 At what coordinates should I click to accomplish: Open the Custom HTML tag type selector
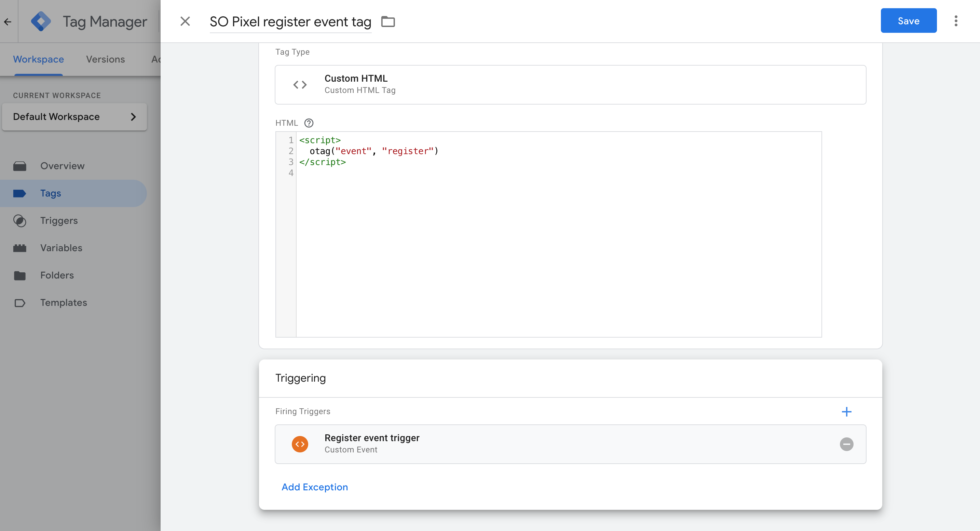pos(570,84)
